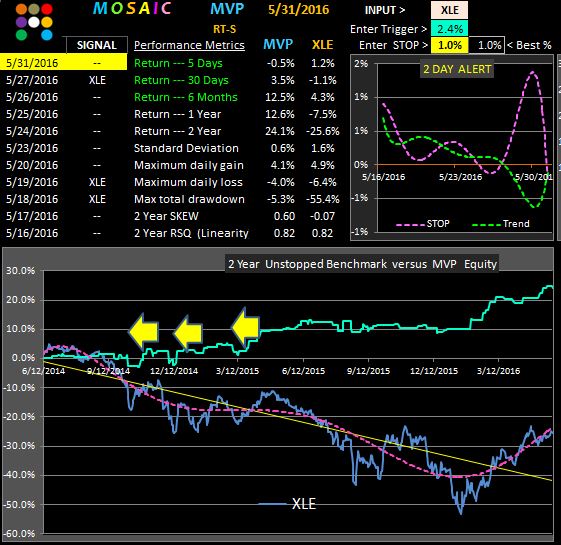The width and height of the screenshot is (561, 545).
Task: Click the 6/12/2015 axis label on equity chart
Action: (303, 371)
